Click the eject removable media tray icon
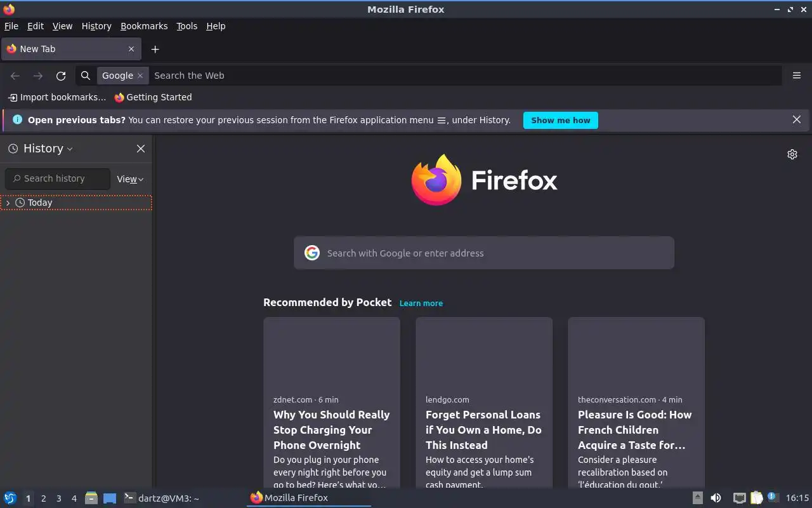This screenshot has height=508, width=812. 697,498
